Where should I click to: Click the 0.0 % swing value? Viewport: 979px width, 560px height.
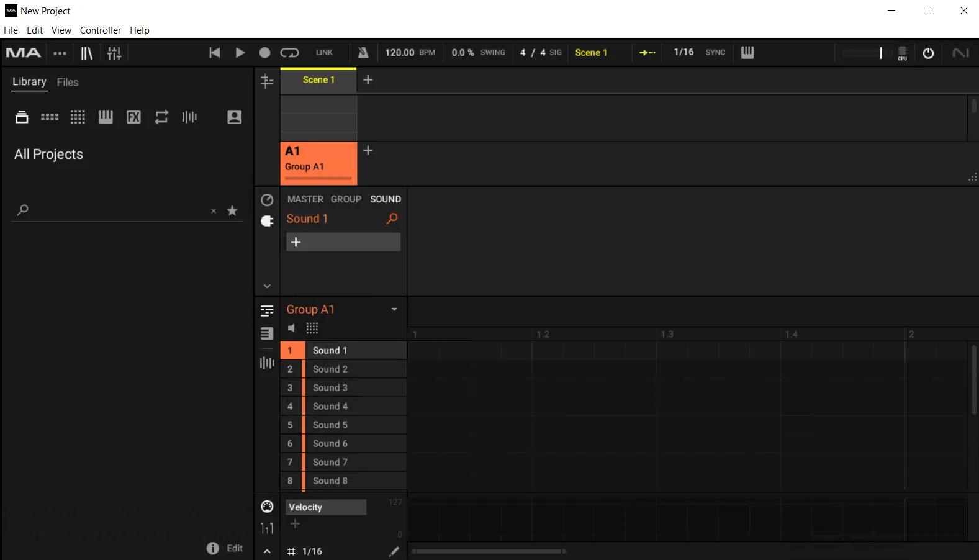pos(462,53)
